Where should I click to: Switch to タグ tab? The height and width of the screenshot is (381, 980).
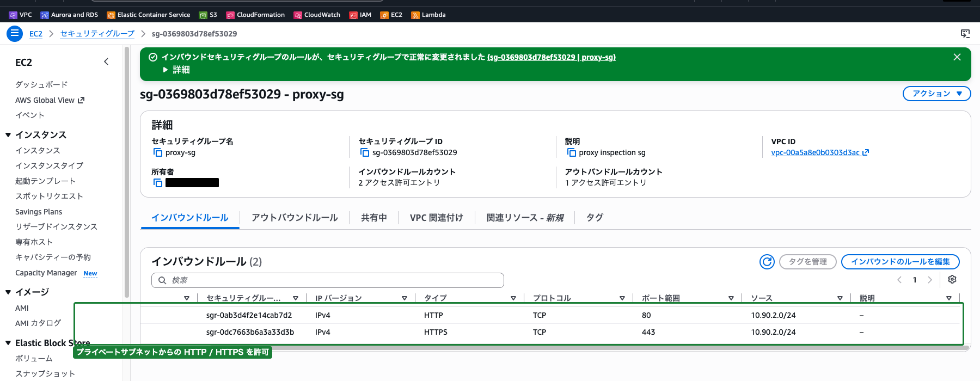[595, 218]
